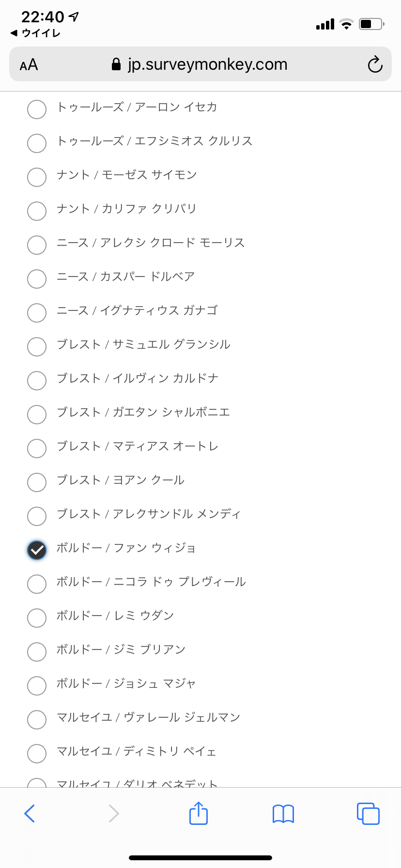
Task: Tap the Safari back arrow
Action: click(x=30, y=813)
